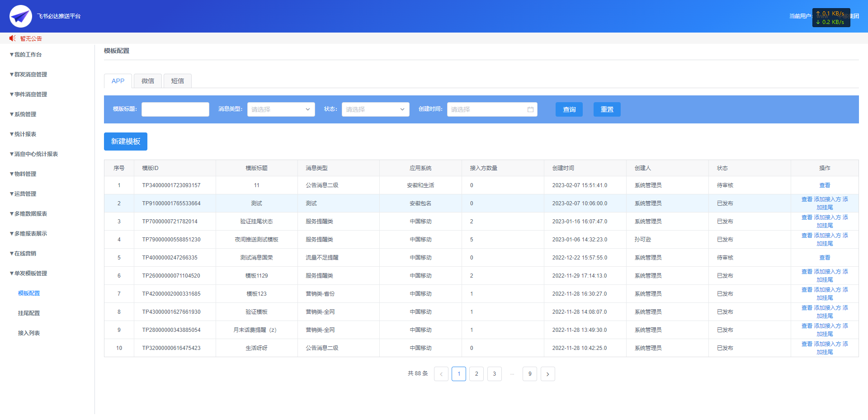This screenshot has height=420, width=868.
Task: Open 挂尾配置 submenu item
Action: coord(29,313)
